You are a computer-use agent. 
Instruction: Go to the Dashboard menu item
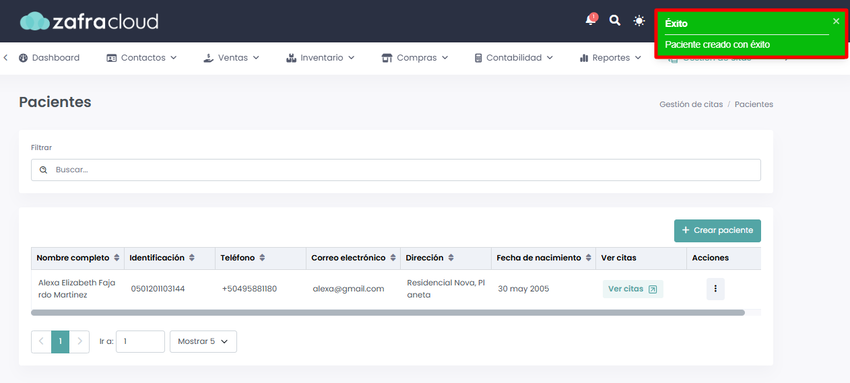(x=49, y=57)
